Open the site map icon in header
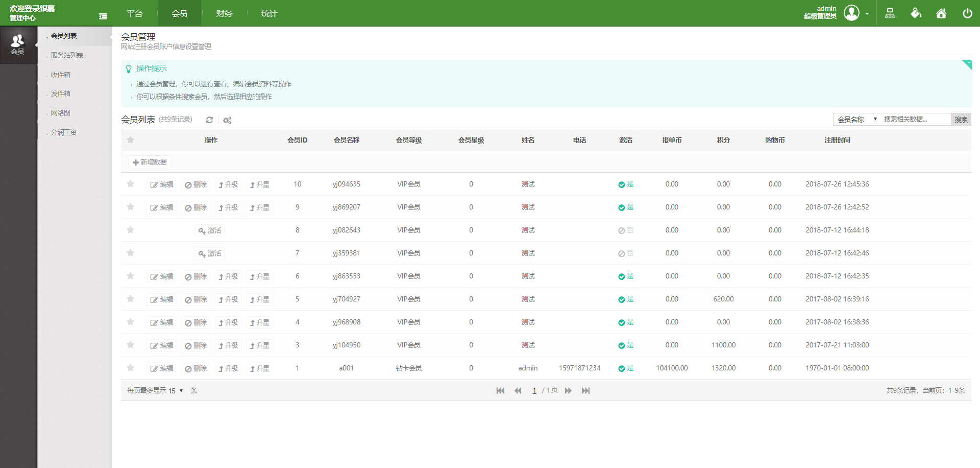 click(890, 13)
